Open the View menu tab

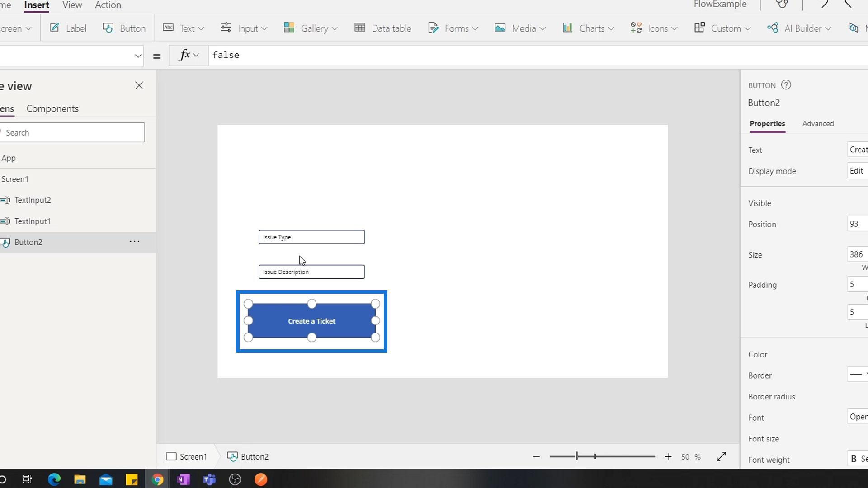click(72, 5)
